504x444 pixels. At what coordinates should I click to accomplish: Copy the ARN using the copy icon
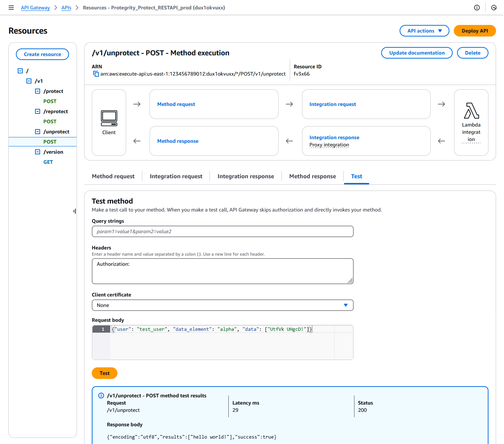96,74
